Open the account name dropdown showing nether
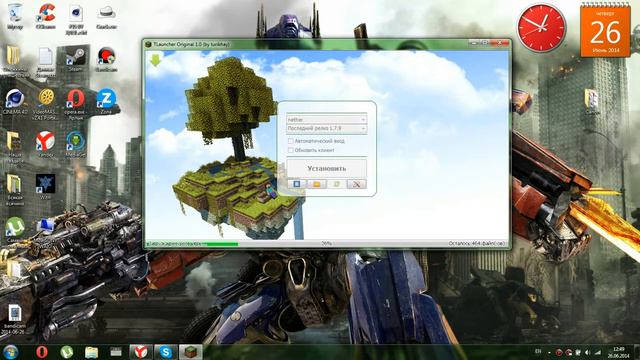Viewport: 640px width, 360px height. coord(327,119)
